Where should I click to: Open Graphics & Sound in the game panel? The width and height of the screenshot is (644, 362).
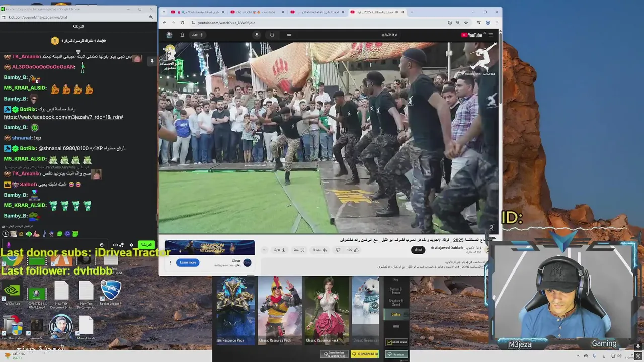click(x=396, y=302)
